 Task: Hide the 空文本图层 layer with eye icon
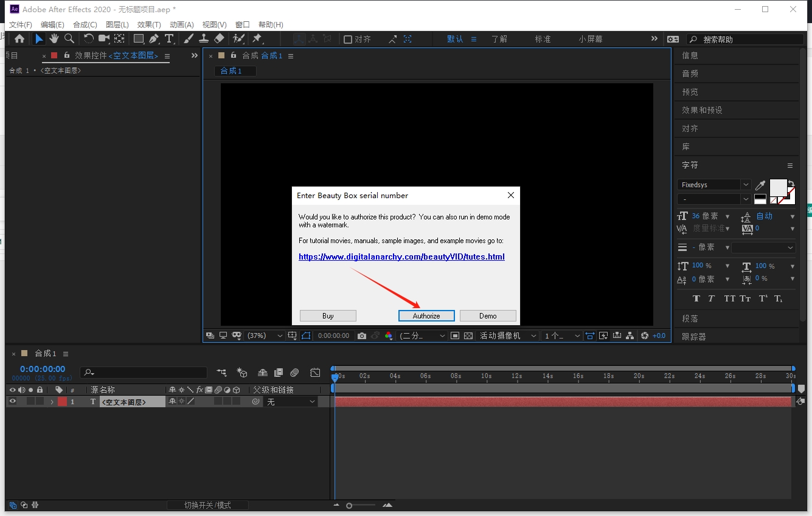[12, 402]
